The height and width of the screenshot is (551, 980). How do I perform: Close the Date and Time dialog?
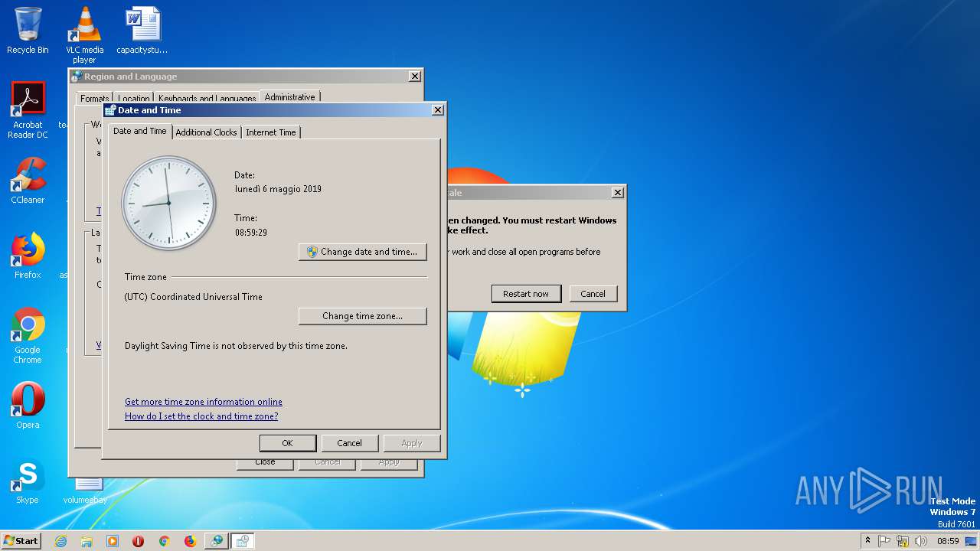pos(438,110)
